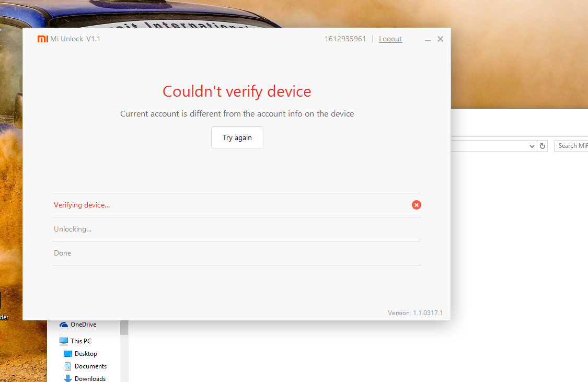Click the Couldn't verify device heading
This screenshot has height=382, width=588.
237,91
